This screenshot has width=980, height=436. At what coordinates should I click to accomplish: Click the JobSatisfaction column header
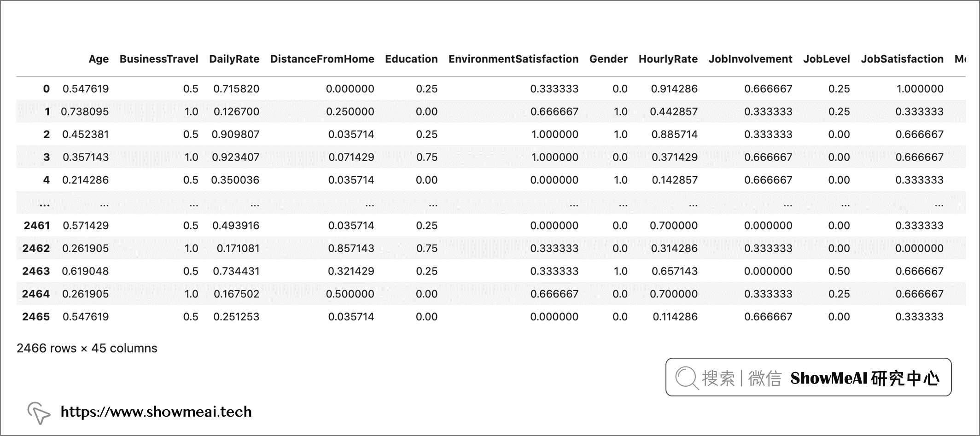[x=902, y=59]
